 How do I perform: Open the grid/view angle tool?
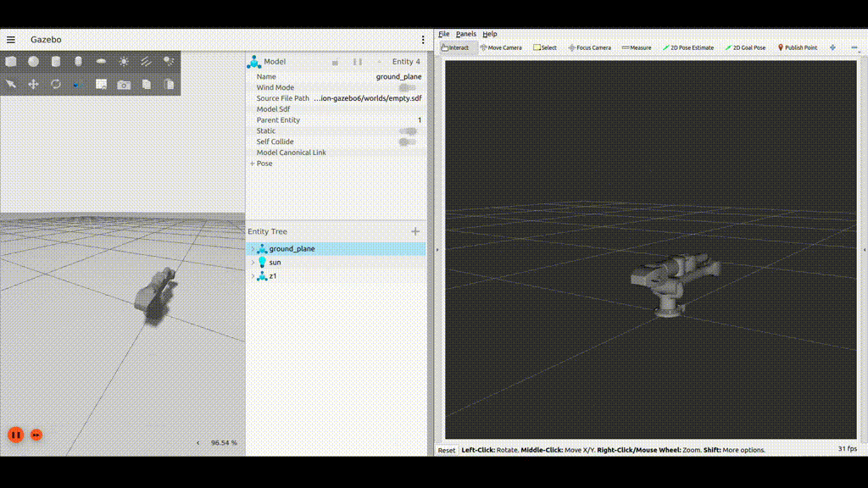click(x=102, y=84)
